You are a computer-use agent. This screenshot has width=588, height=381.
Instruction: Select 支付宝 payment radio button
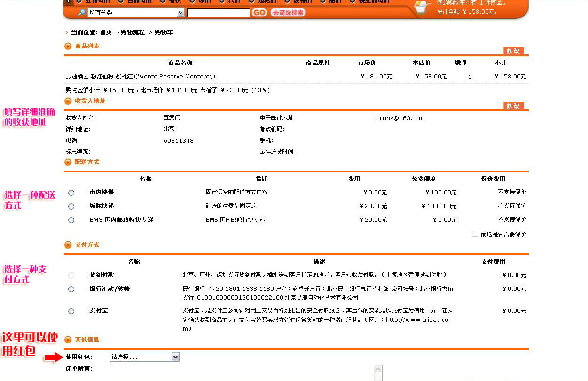point(71,311)
